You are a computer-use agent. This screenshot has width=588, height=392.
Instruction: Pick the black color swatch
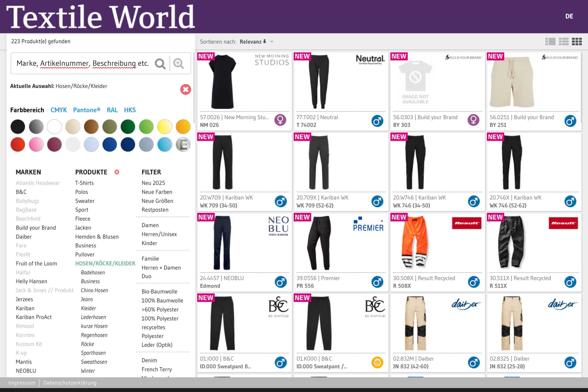tap(18, 127)
